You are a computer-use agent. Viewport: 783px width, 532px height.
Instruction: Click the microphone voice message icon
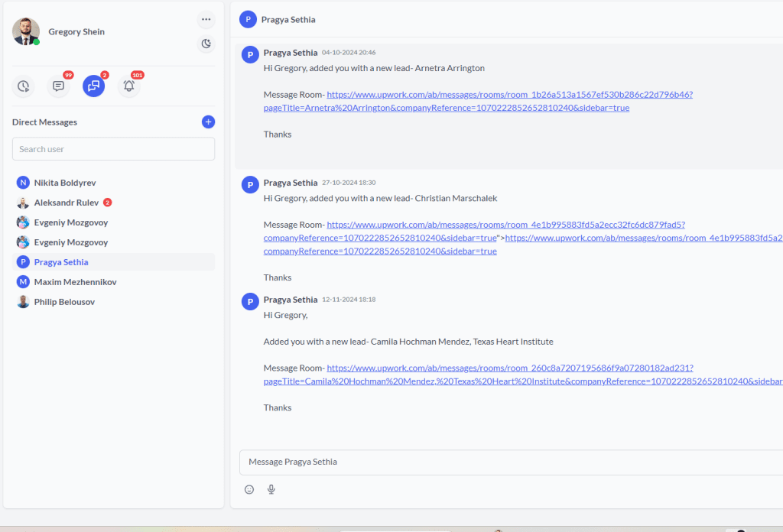[x=271, y=489]
